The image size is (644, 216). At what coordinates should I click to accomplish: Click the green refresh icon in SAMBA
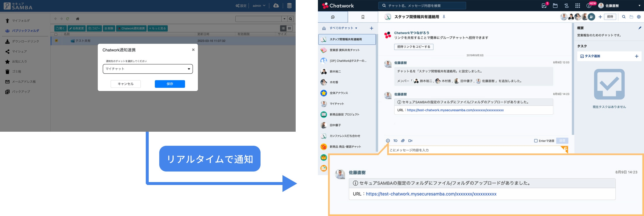click(x=68, y=19)
